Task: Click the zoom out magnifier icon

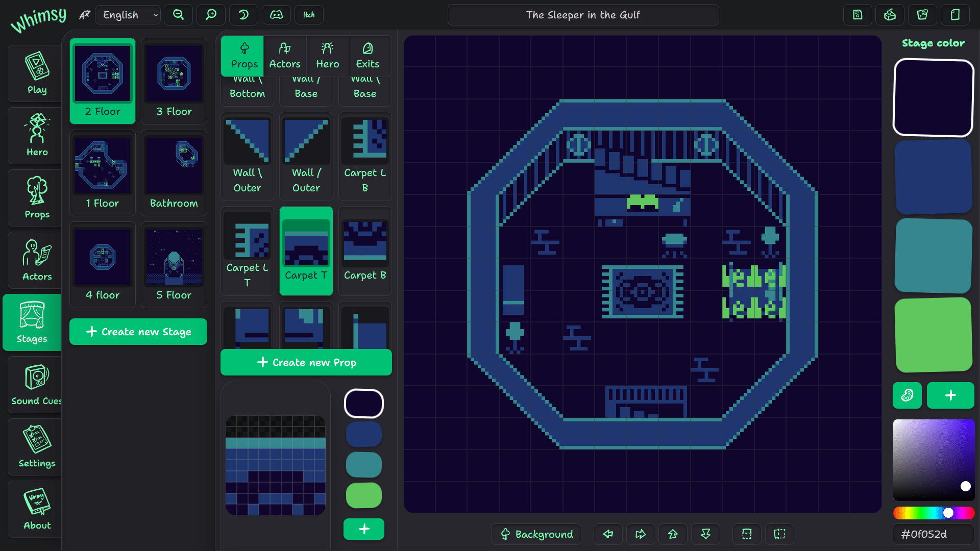Action: [178, 15]
